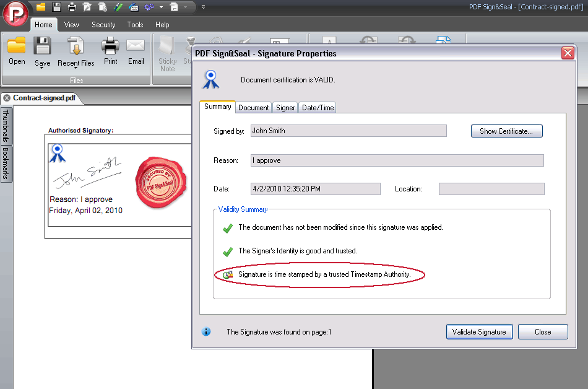Close the Contract-signed.pdf document tab

click(x=7, y=98)
